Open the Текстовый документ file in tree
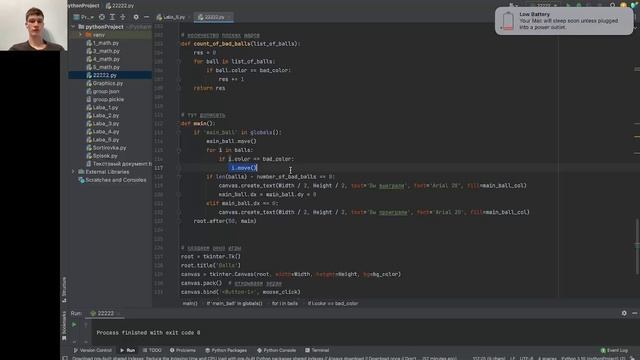 (119, 164)
